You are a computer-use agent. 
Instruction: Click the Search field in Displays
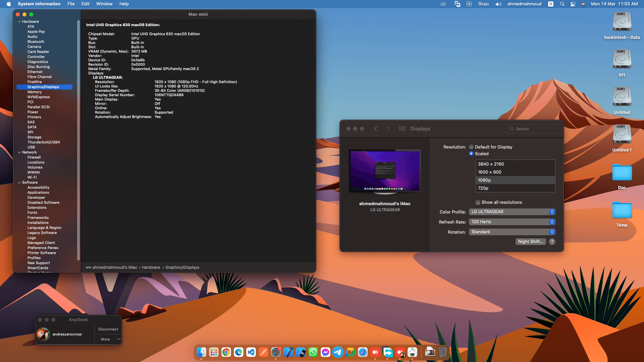[x=533, y=129]
